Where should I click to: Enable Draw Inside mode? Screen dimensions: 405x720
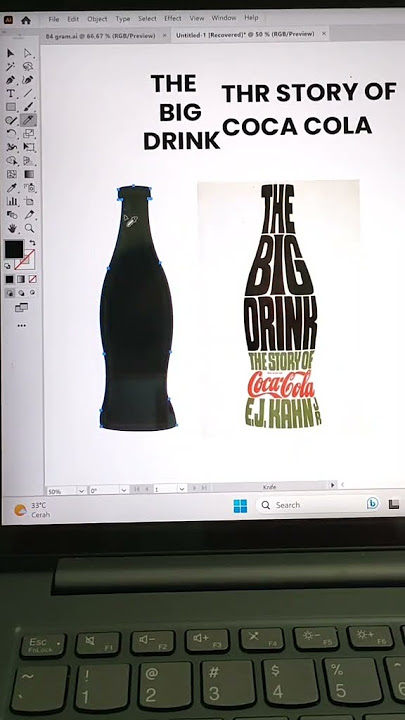(x=33, y=292)
